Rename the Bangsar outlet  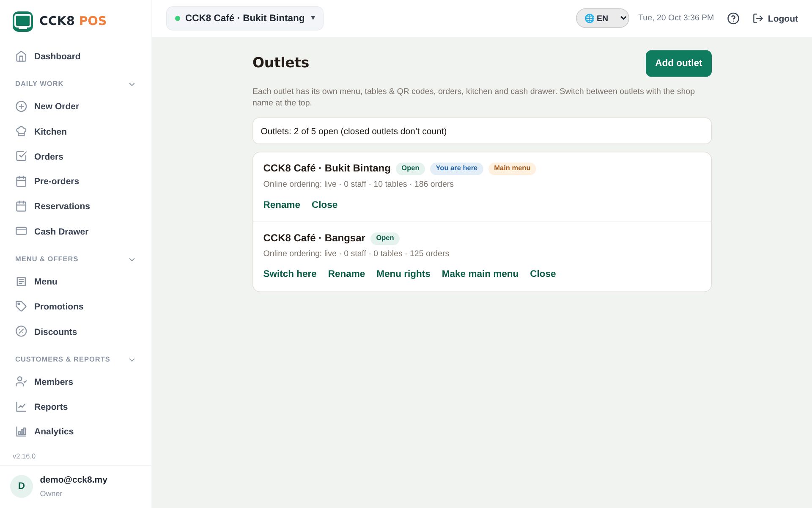click(x=346, y=274)
